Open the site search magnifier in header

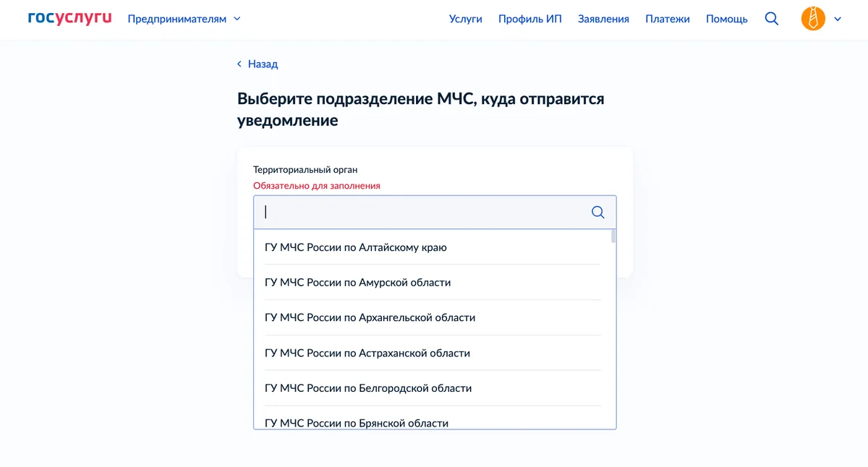772,19
